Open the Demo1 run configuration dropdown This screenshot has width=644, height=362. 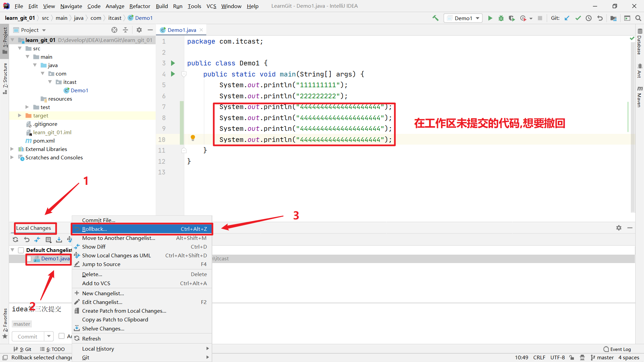click(x=463, y=18)
